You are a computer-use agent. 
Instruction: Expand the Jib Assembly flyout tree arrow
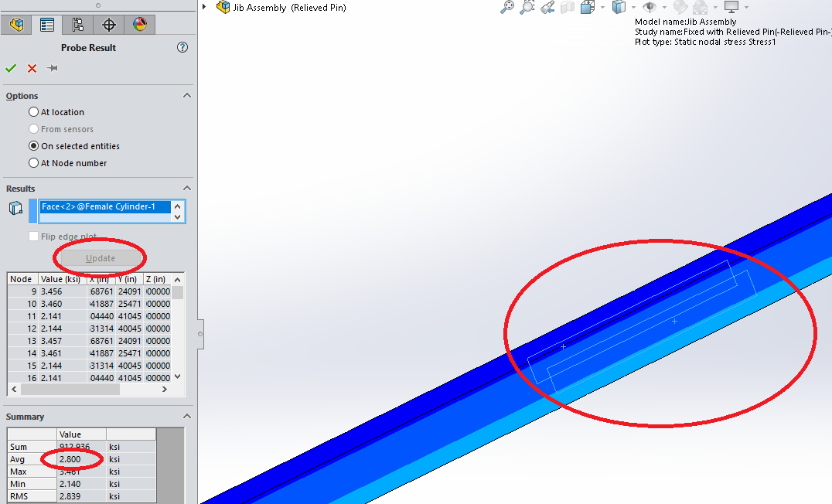[204, 7]
